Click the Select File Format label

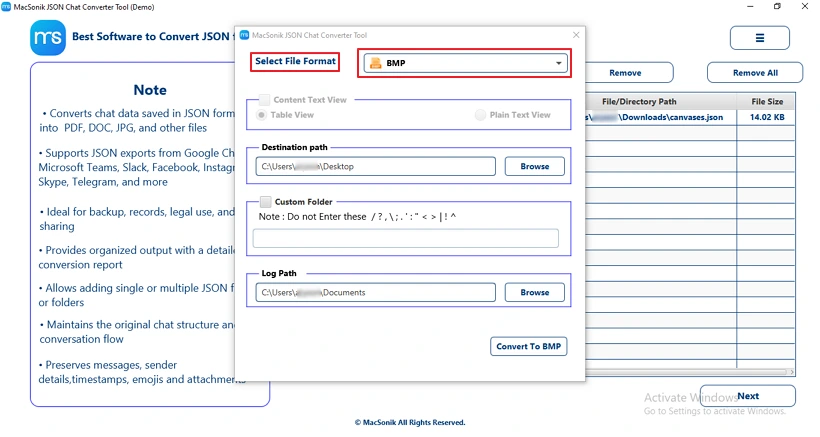[295, 61]
